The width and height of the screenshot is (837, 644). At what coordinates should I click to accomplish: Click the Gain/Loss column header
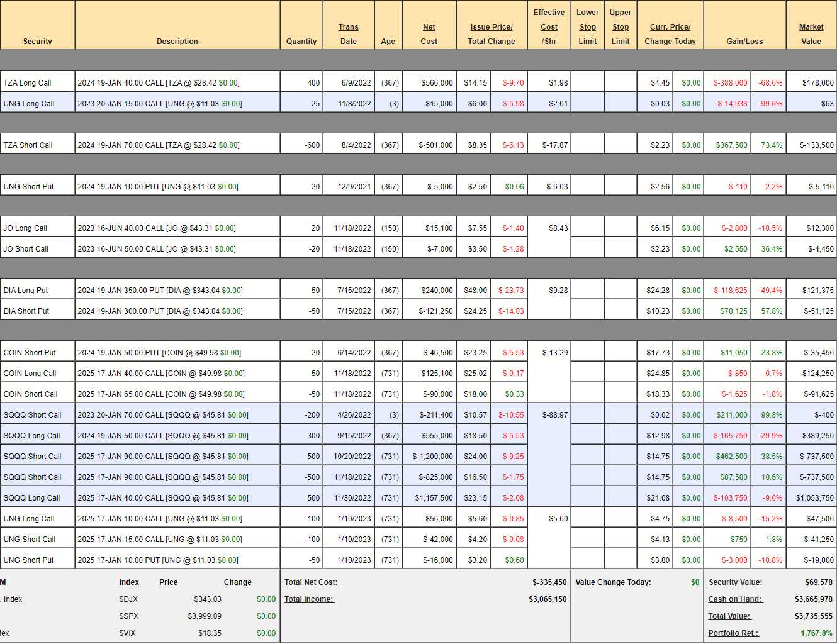[x=744, y=42]
